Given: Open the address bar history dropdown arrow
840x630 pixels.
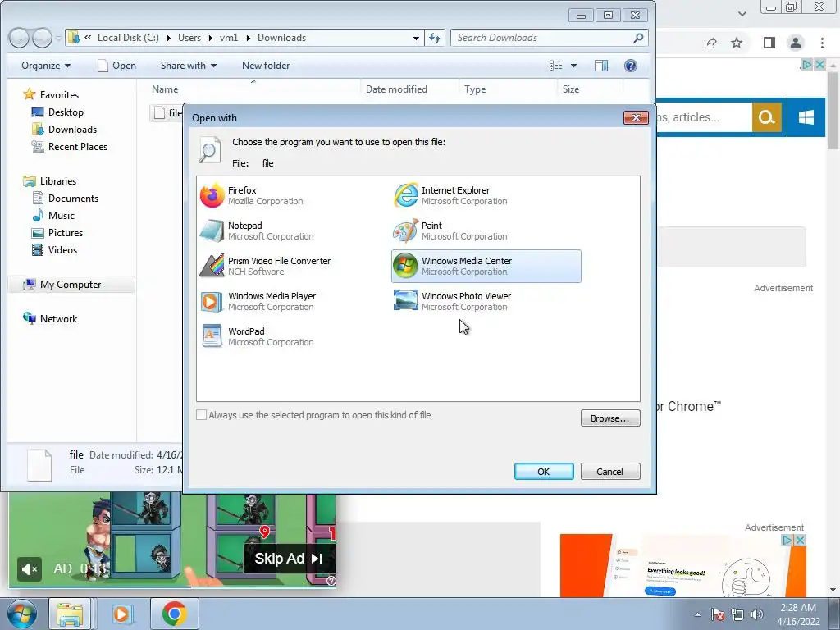Looking at the screenshot, I should tap(416, 38).
